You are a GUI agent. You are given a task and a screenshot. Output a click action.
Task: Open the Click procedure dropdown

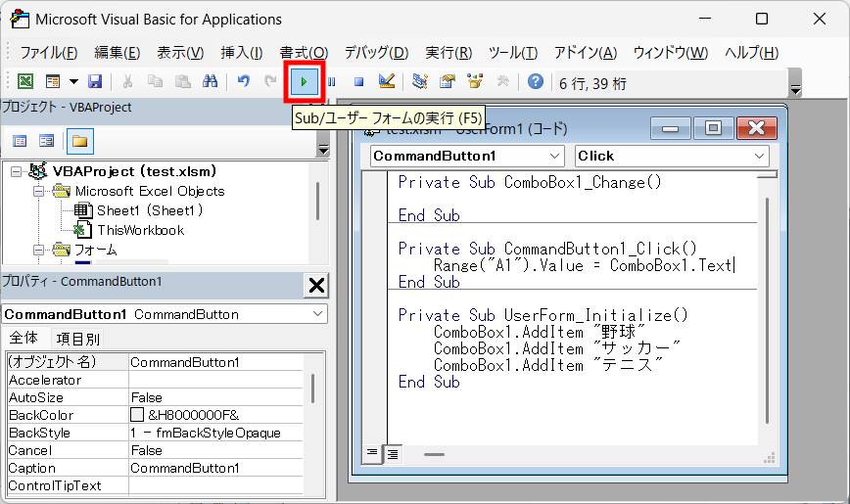pyautogui.click(x=759, y=156)
